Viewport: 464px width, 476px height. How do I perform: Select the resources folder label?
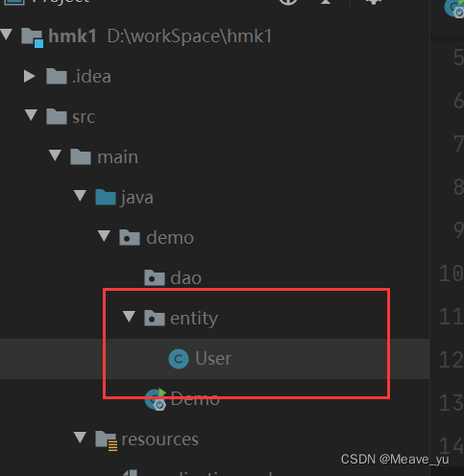click(x=160, y=440)
